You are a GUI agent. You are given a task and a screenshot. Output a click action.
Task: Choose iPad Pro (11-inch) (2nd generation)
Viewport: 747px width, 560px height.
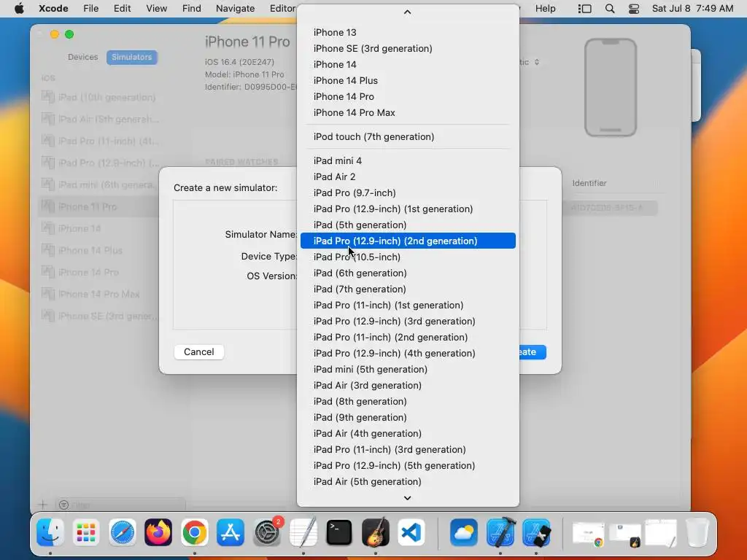[408, 337]
